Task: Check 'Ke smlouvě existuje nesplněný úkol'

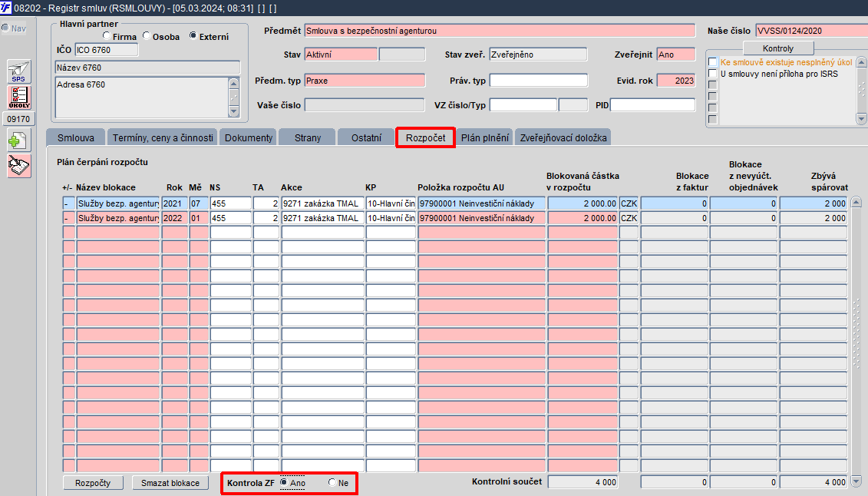Action: [713, 62]
